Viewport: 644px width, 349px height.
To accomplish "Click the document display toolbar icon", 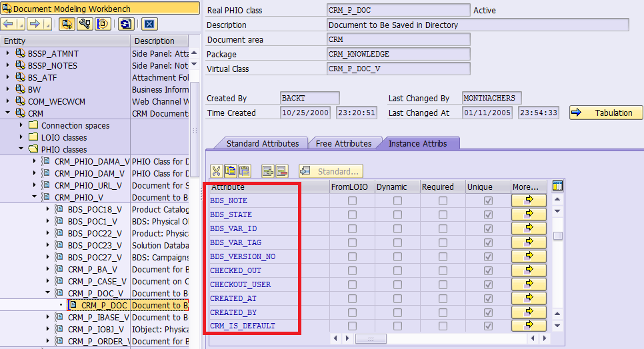I will [x=103, y=24].
